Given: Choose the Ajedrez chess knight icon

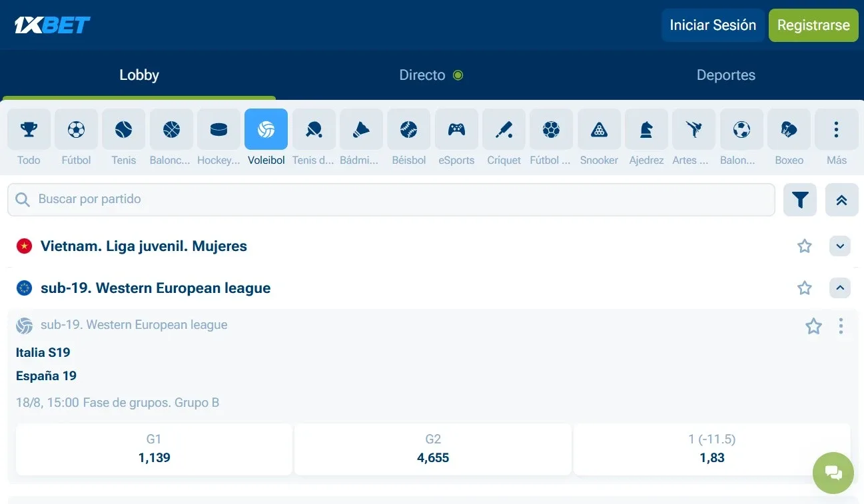Looking at the screenshot, I should tap(646, 129).
